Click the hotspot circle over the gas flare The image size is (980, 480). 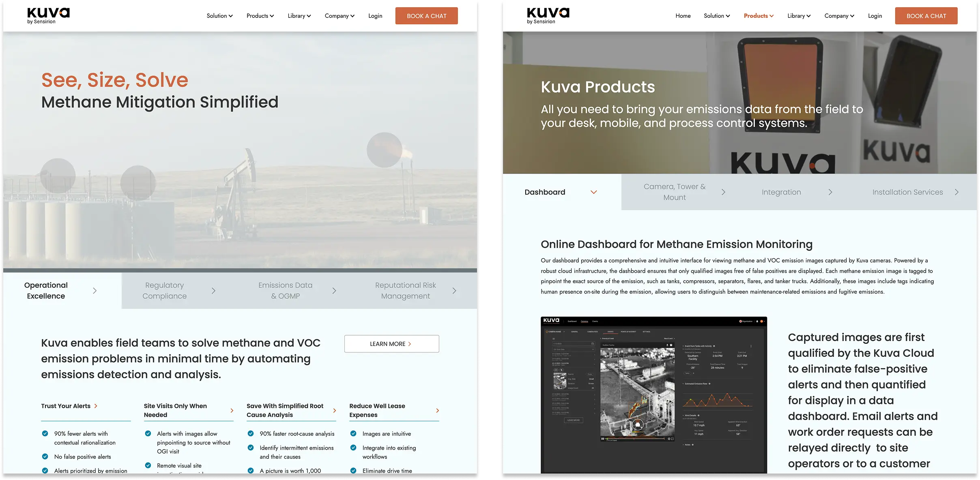(384, 150)
